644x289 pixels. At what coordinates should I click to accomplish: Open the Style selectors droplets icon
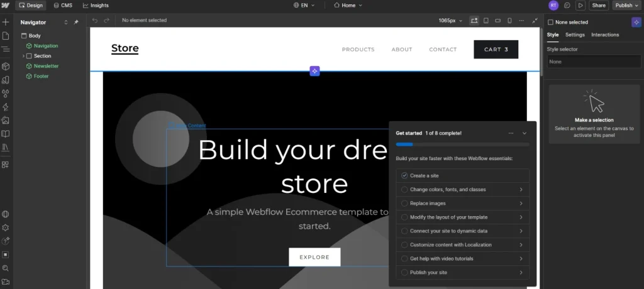click(x=6, y=94)
